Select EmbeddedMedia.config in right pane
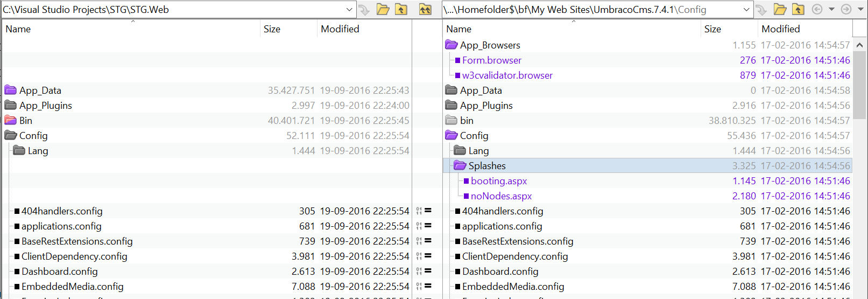 point(513,287)
